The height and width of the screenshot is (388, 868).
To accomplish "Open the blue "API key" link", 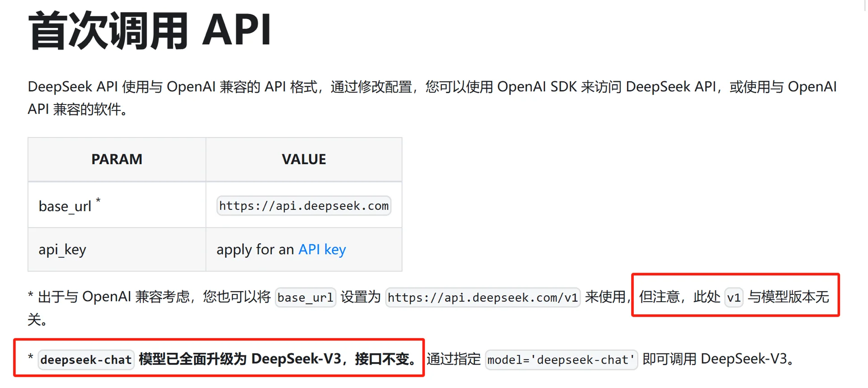I will click(322, 249).
